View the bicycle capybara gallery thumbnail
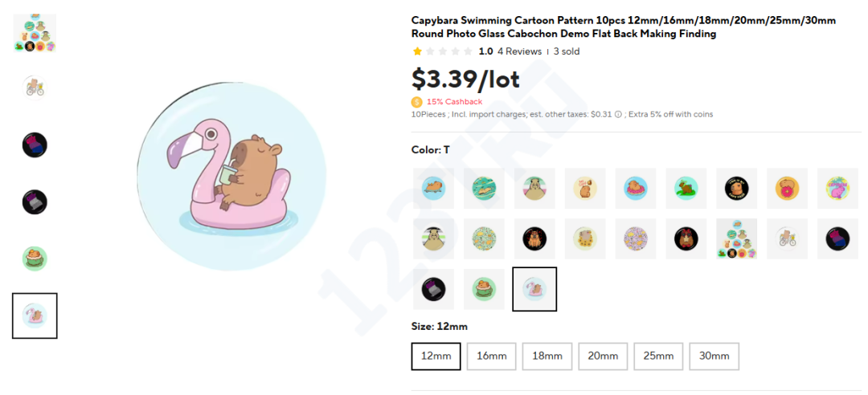The image size is (868, 395). [x=35, y=86]
